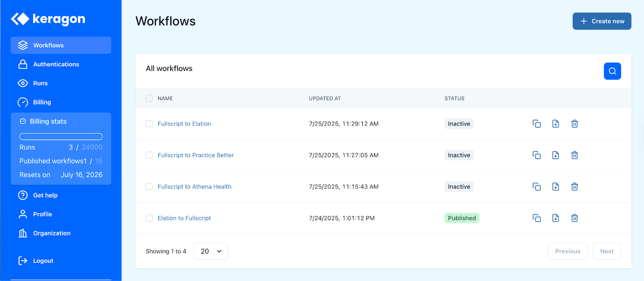Check the Fullscript to Practice Better checkbox

pyautogui.click(x=149, y=155)
